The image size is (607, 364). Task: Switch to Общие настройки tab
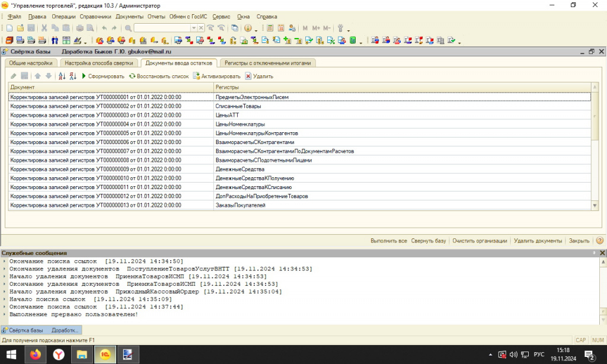(31, 63)
